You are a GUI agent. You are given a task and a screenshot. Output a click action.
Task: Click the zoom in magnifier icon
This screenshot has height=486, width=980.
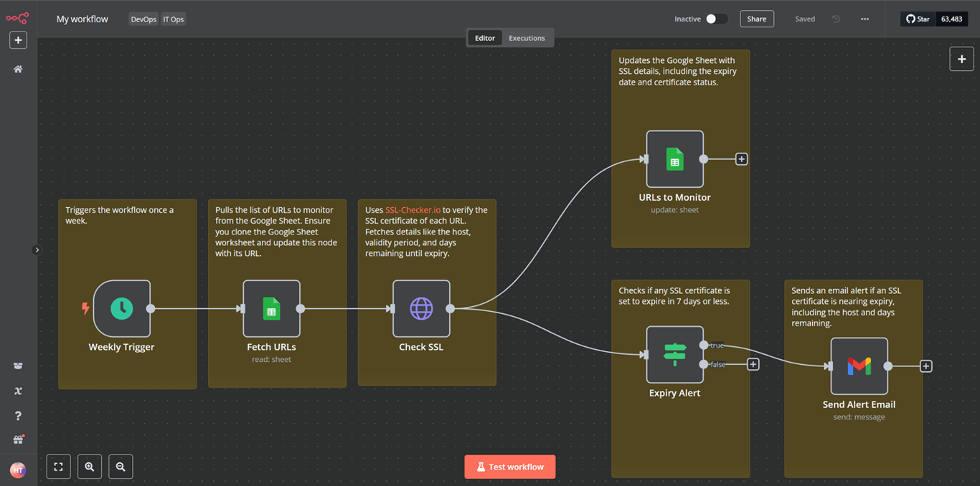[89, 467]
